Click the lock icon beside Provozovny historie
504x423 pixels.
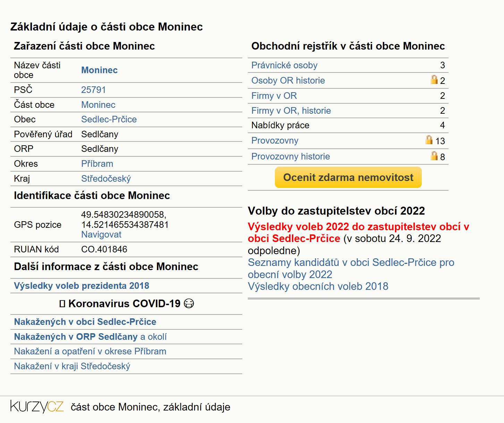[434, 156]
